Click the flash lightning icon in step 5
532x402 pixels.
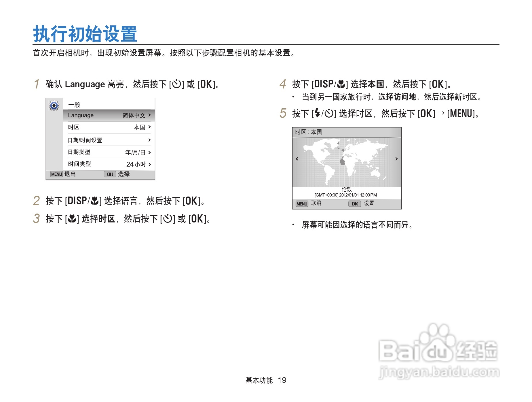tap(317, 113)
